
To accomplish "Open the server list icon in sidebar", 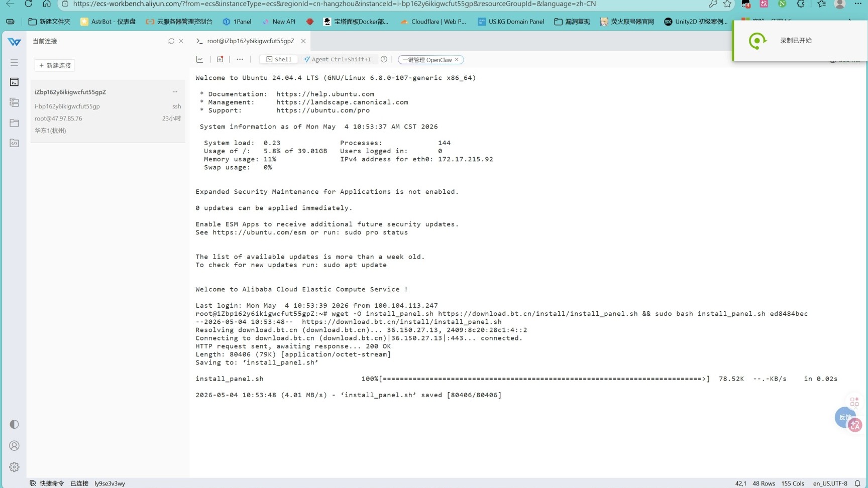I will [x=14, y=102].
